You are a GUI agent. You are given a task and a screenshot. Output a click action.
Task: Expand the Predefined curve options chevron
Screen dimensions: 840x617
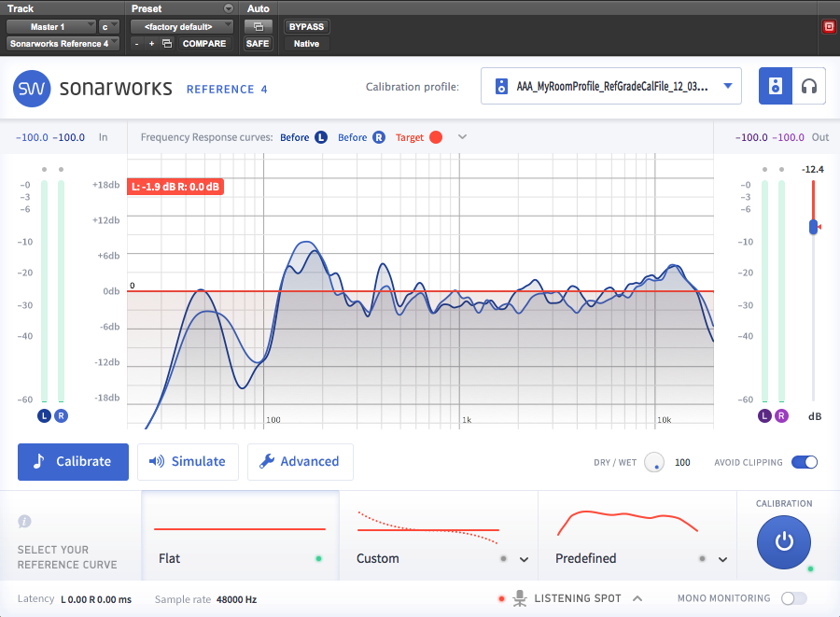tap(723, 560)
